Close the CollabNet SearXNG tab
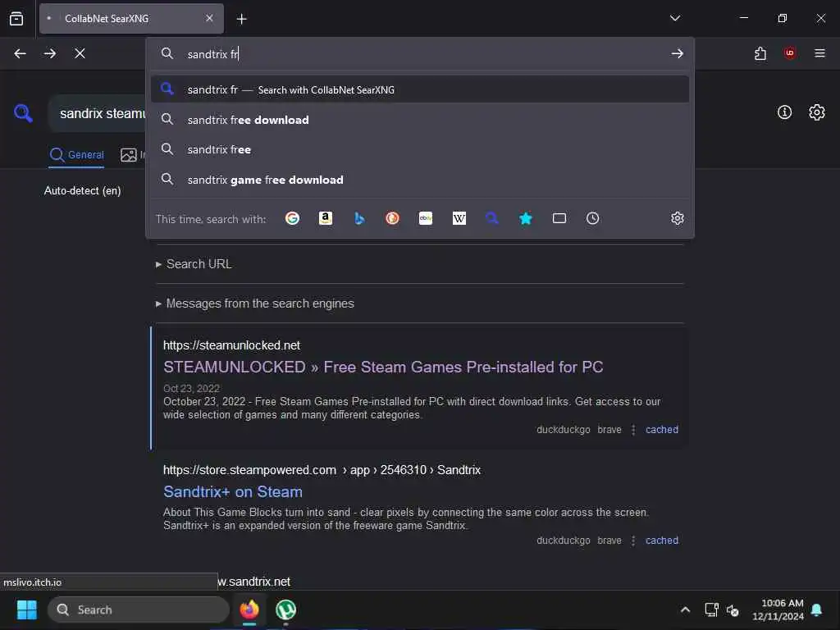 (x=209, y=18)
